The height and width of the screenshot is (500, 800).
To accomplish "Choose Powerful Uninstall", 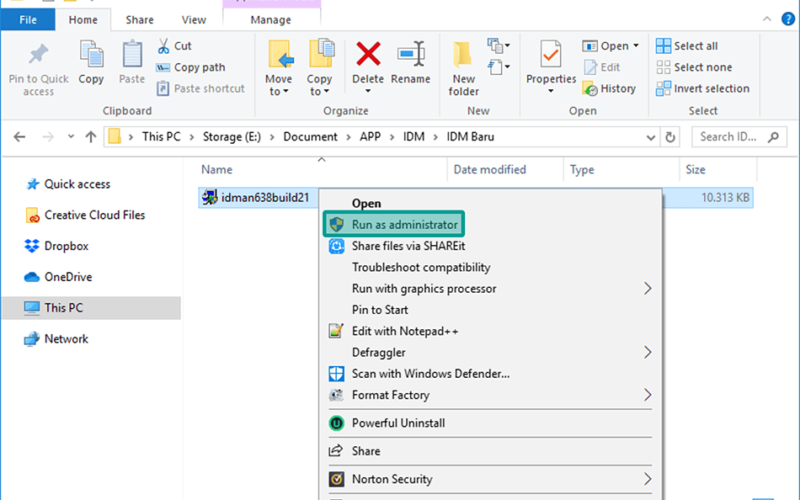I will point(398,423).
